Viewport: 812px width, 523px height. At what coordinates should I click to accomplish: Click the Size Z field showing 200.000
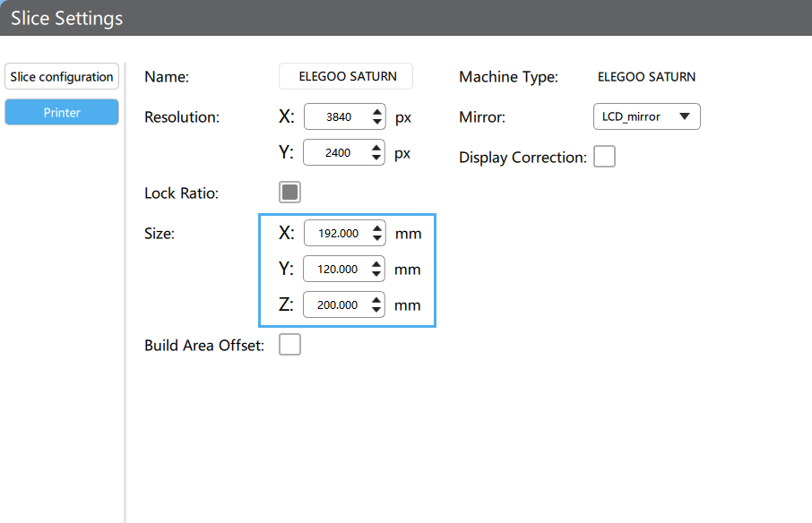[x=338, y=305]
